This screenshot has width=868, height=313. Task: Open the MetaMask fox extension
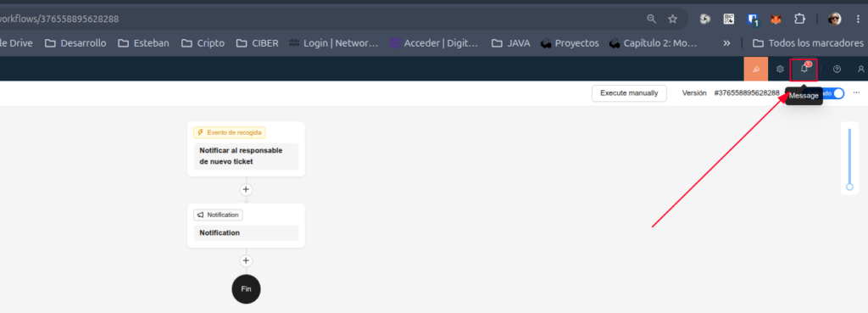coord(776,19)
